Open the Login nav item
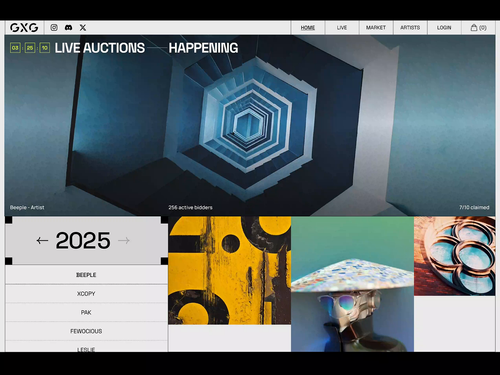Screen dimensions: 500x375 click(x=444, y=28)
